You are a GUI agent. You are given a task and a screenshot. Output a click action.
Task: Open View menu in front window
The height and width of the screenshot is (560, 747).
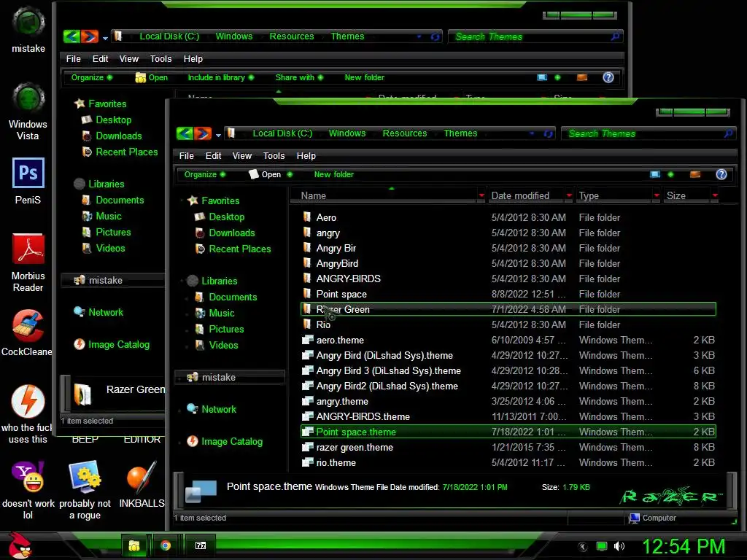point(242,156)
